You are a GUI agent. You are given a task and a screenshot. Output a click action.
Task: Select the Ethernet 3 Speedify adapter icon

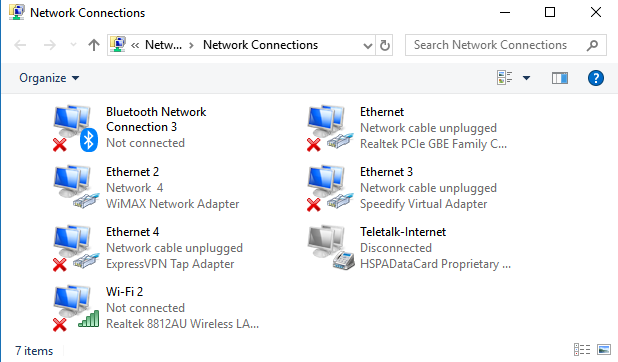(329, 188)
